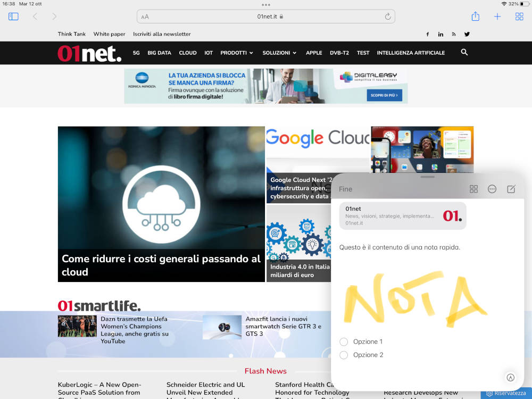This screenshot has width=532, height=399.
Task: Open the 01smartlife section logo
Action: click(99, 306)
